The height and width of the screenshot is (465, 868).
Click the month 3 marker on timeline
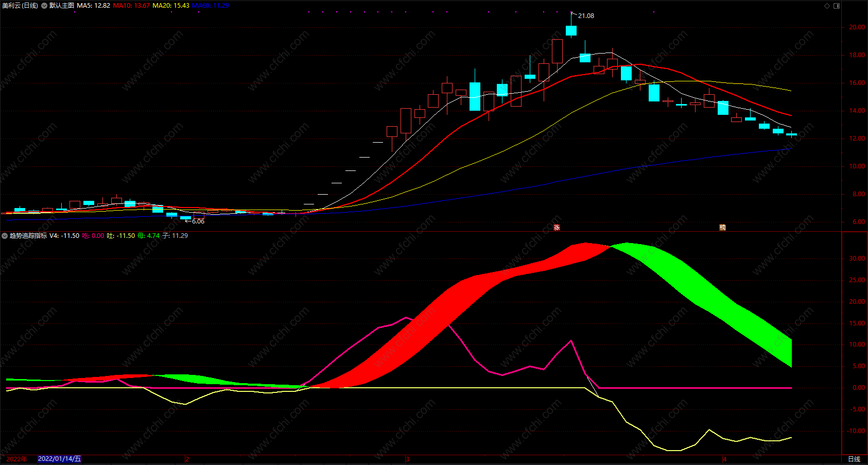(407, 459)
